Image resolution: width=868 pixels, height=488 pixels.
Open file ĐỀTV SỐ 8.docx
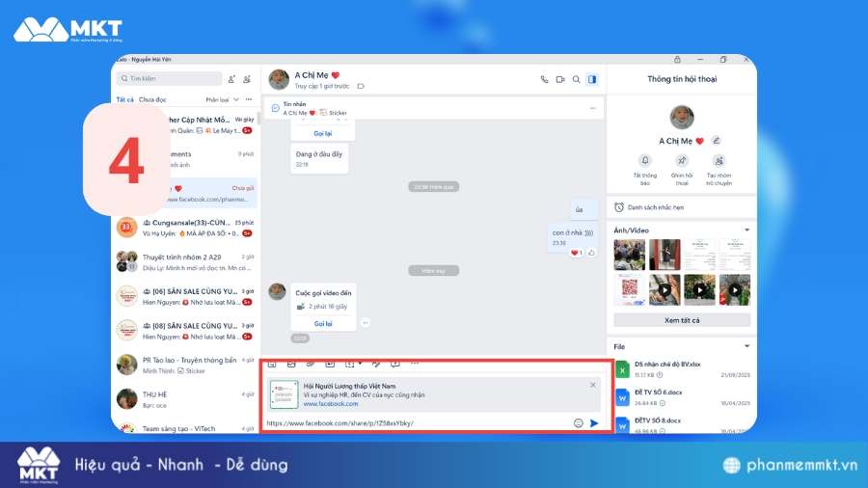point(682,425)
